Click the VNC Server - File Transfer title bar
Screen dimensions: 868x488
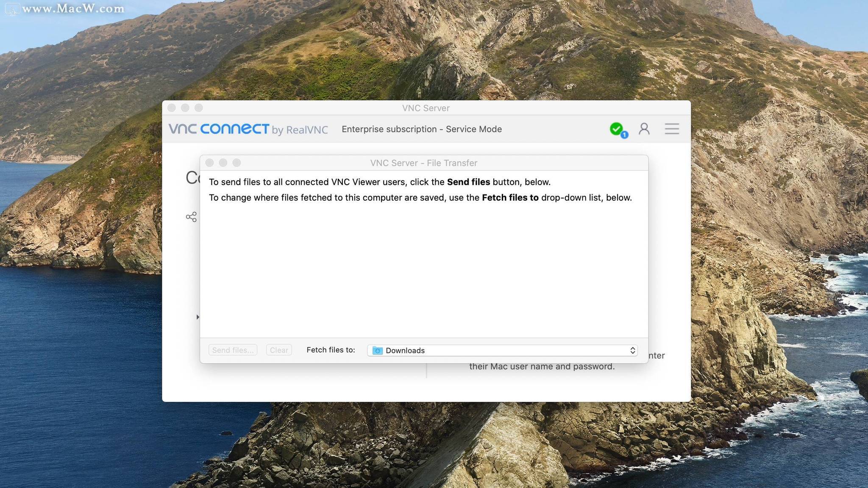(x=424, y=163)
